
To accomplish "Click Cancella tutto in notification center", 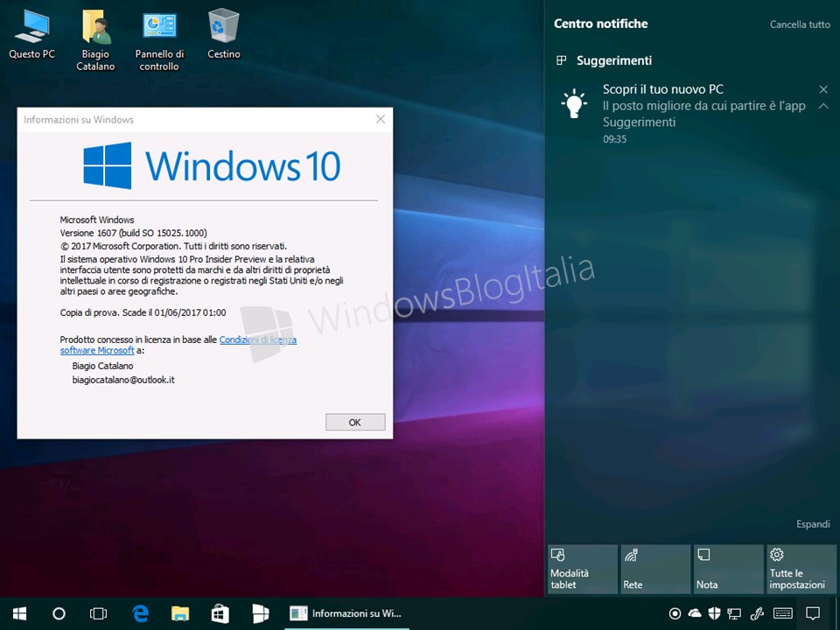I will coord(800,24).
